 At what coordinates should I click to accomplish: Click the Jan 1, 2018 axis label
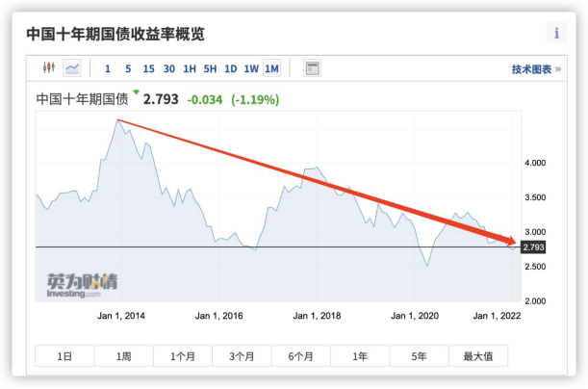pyautogui.click(x=317, y=316)
